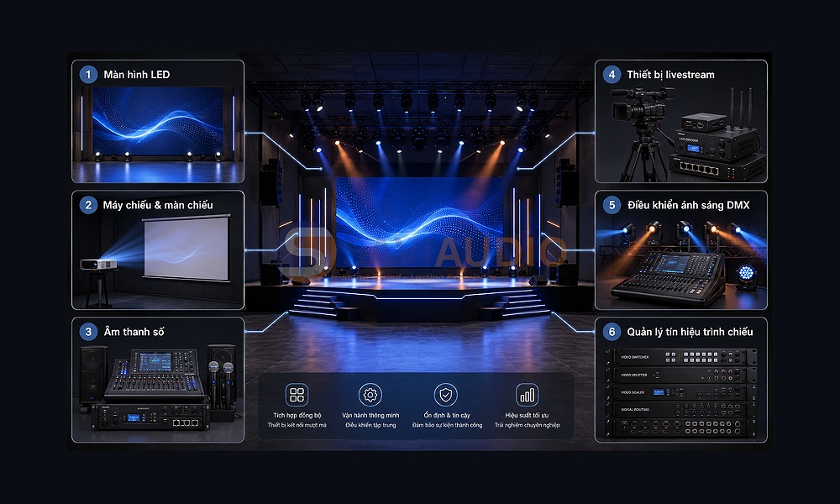This screenshot has width=840, height=504.
Task: Click the DMX lighting console in card 5
Action: (669, 280)
